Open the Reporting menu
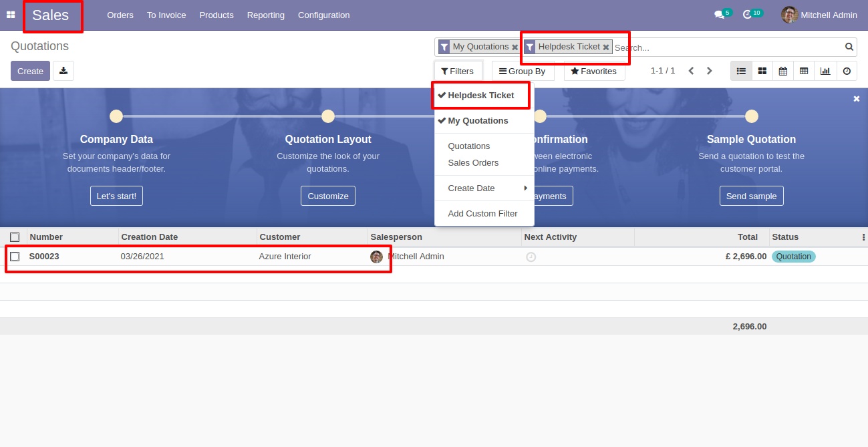Screen dimensions: 868x447 [266, 15]
